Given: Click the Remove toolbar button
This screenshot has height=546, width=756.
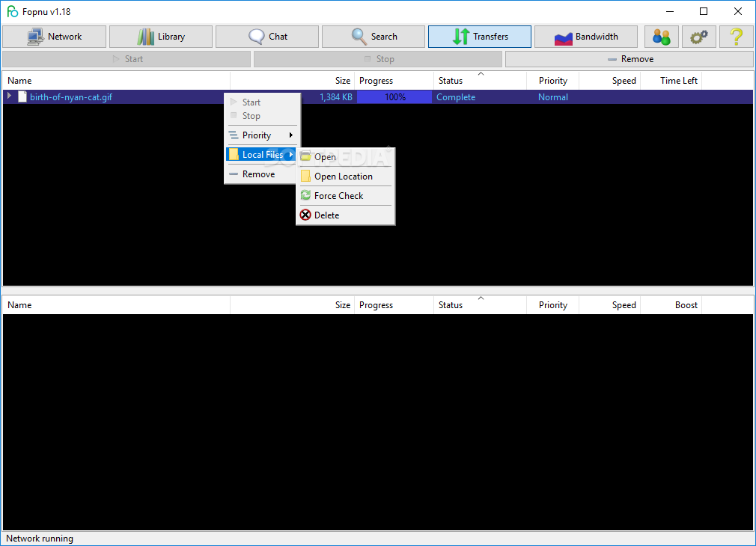Looking at the screenshot, I should click(630, 59).
